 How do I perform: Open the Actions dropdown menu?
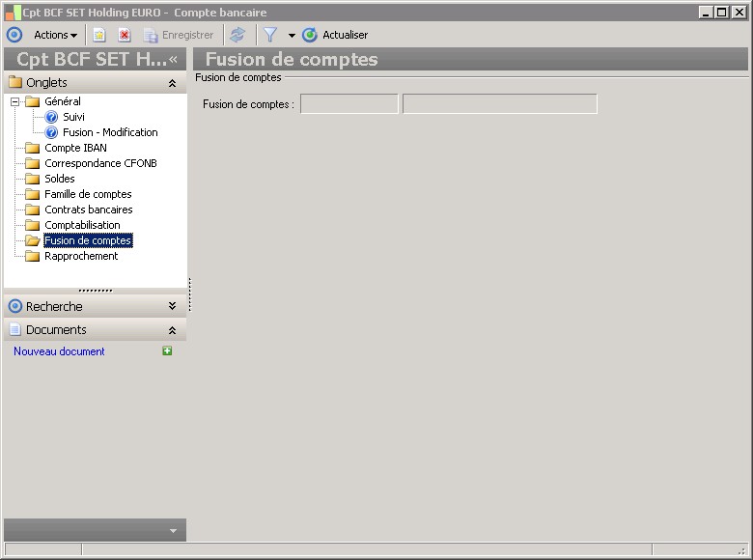pos(55,35)
